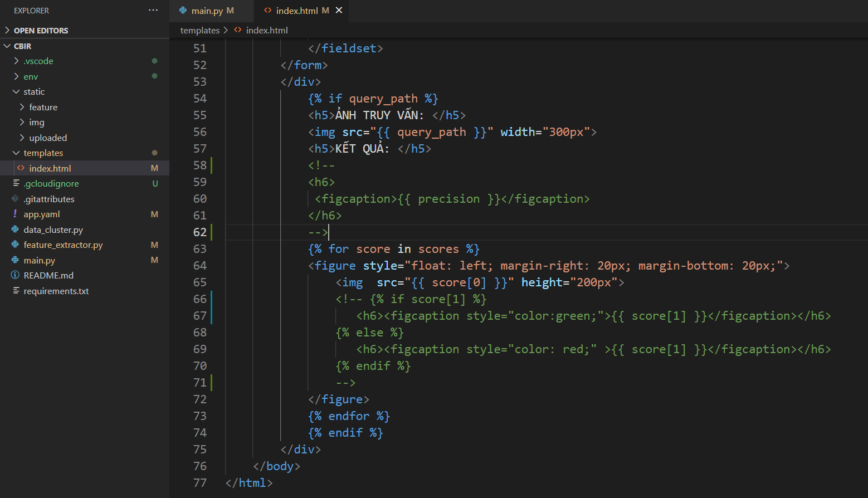
Task: Close the index.html editor tab
Action: pos(339,11)
